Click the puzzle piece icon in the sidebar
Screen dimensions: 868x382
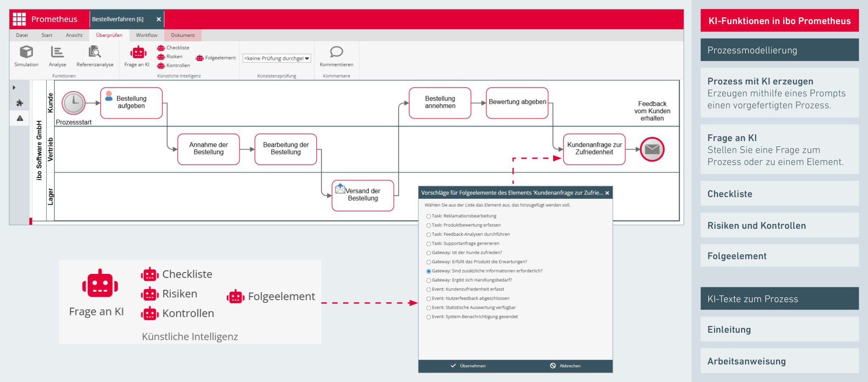(x=19, y=103)
